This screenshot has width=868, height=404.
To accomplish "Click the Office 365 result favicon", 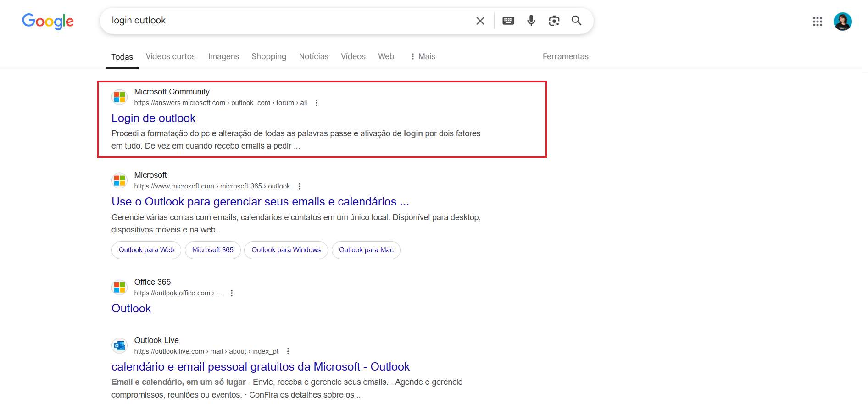I will coord(120,288).
